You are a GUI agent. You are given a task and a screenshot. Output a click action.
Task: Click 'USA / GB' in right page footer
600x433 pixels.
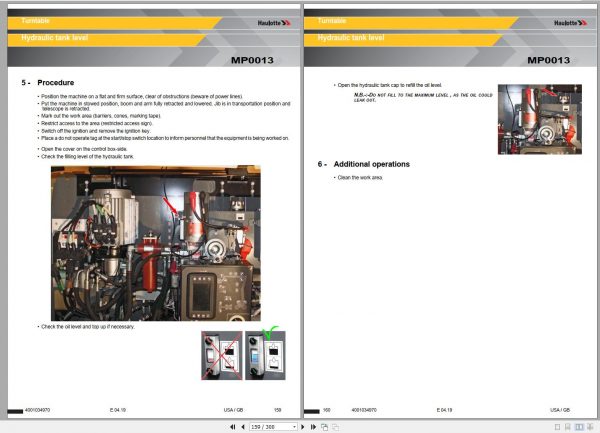[x=560, y=410]
